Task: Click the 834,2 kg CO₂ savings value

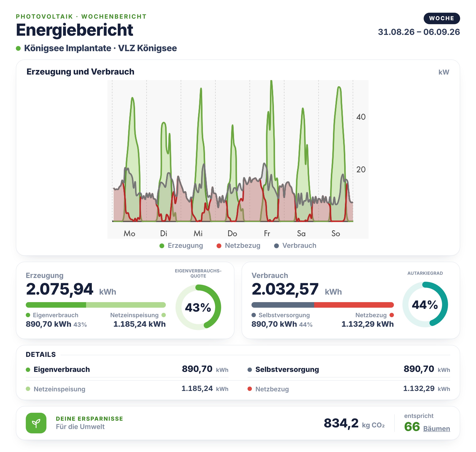Action: coord(354,423)
